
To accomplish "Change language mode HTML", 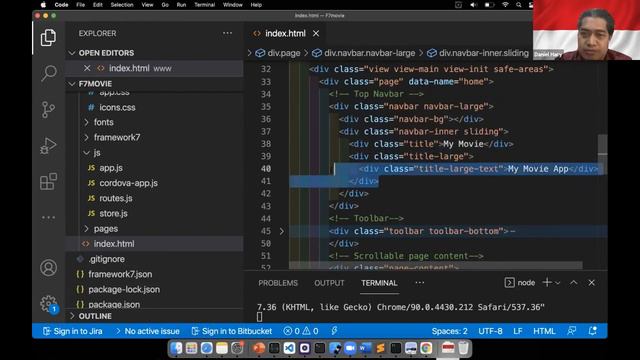I will click(544, 331).
